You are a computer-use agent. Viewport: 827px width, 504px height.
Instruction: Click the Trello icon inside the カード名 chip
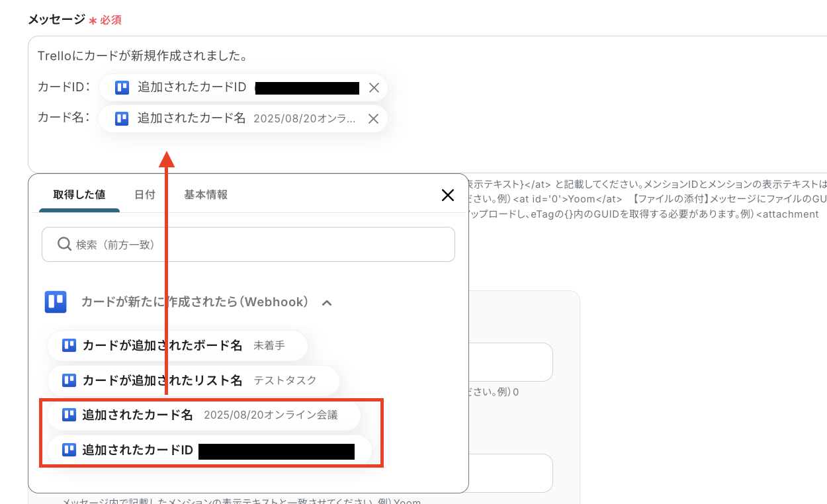coord(122,118)
